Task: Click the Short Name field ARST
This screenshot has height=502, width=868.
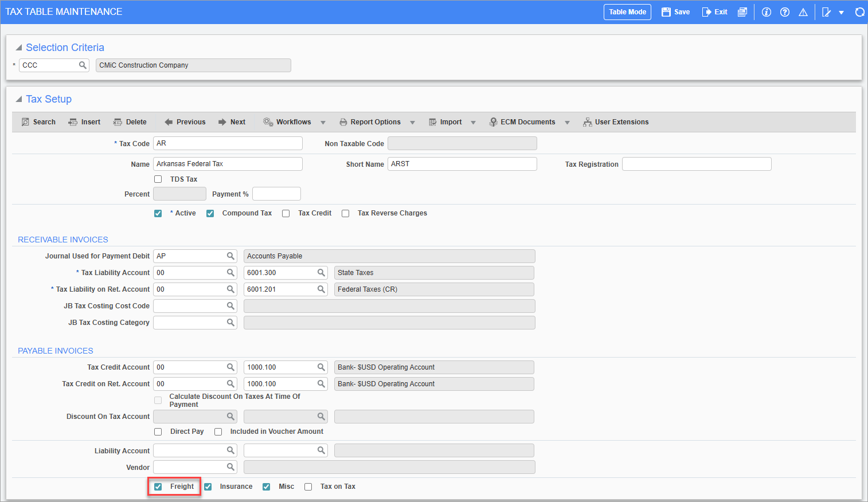Action: point(462,164)
